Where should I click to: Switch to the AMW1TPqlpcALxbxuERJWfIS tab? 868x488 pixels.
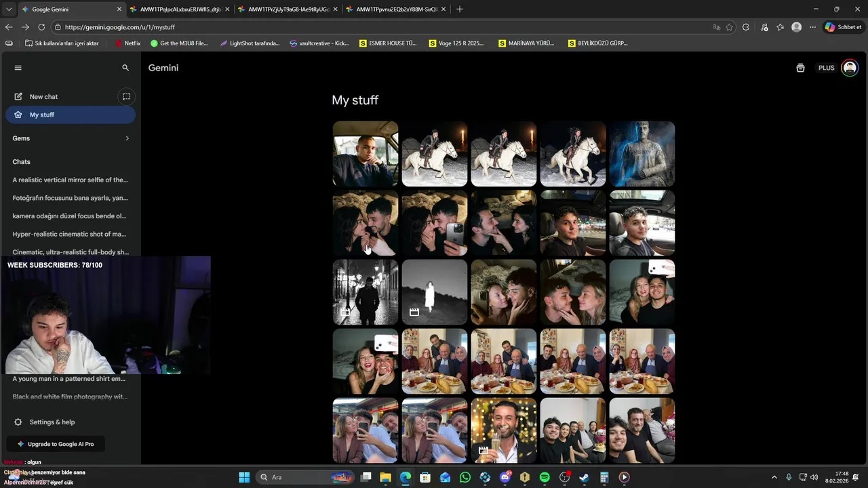179,9
